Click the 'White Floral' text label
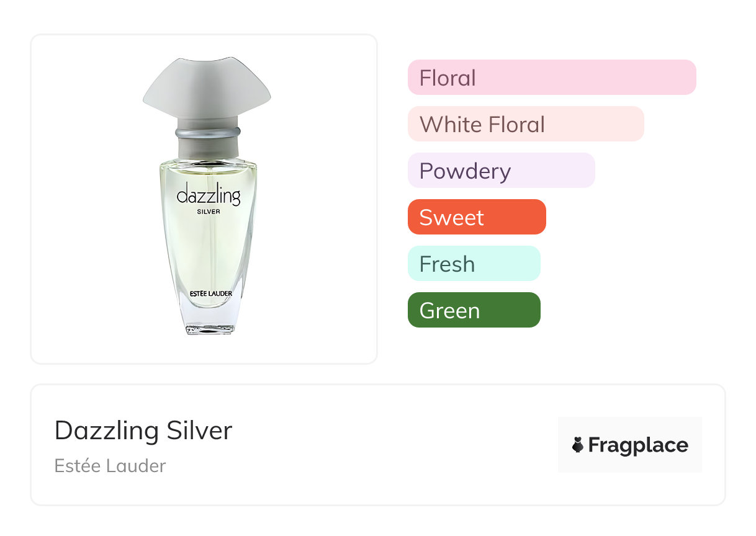This screenshot has width=756, height=536. point(482,124)
